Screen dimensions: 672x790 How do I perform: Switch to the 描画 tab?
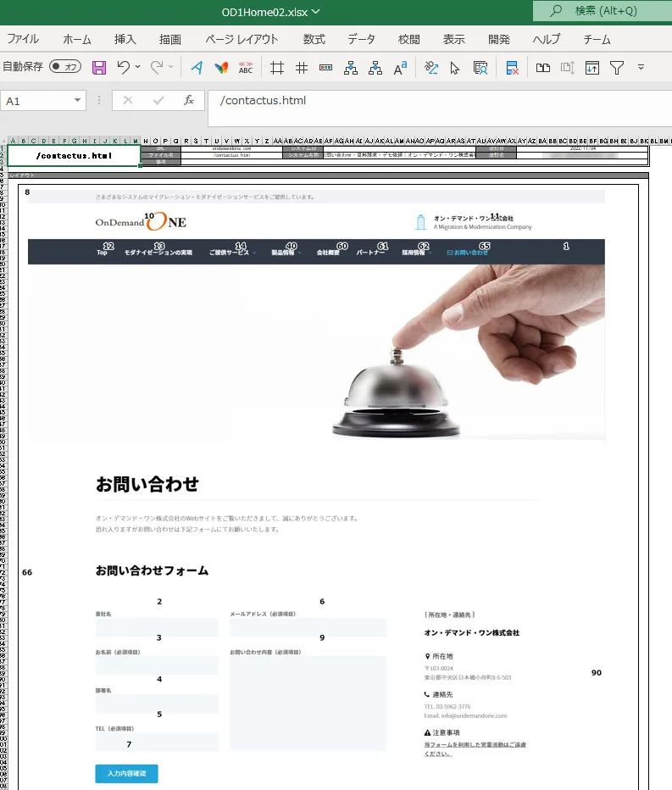click(x=170, y=39)
